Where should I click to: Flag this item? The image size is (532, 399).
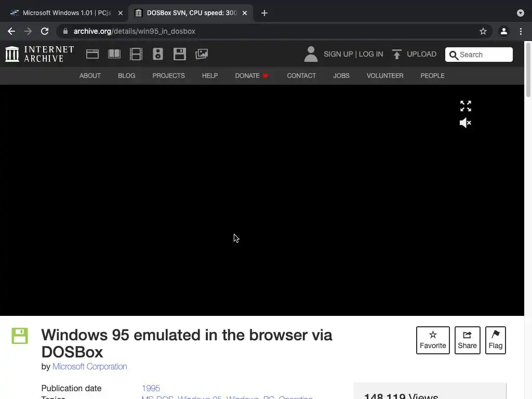[495, 340]
